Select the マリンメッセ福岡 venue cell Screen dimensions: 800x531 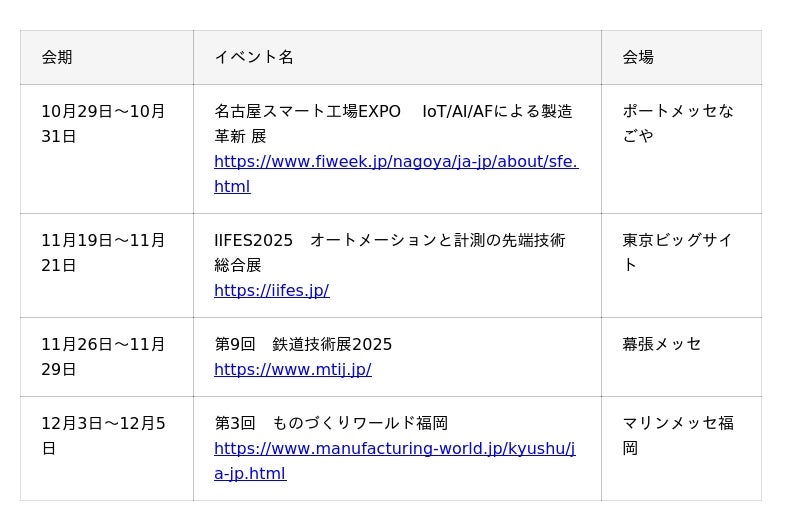point(677,435)
